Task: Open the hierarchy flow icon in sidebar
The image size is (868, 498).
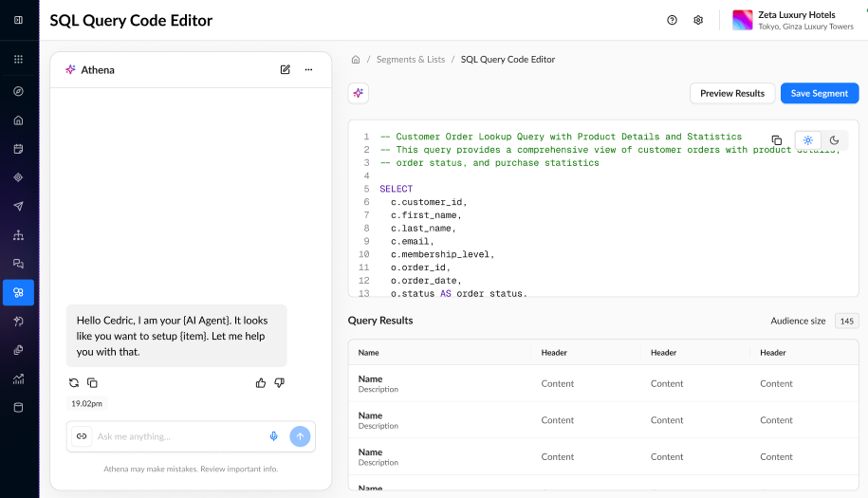Action: point(18,235)
